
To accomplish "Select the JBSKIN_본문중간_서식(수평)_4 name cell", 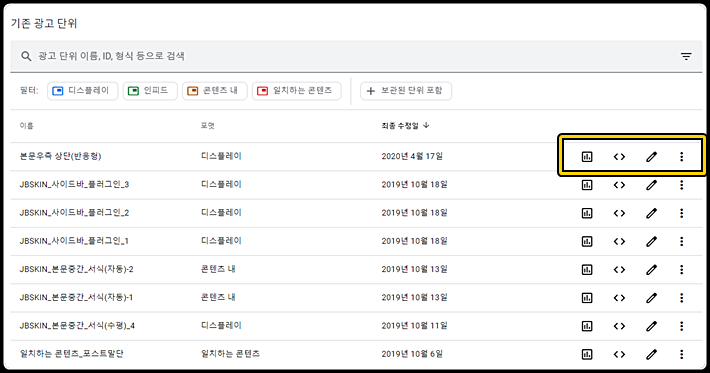I will pyautogui.click(x=77, y=325).
